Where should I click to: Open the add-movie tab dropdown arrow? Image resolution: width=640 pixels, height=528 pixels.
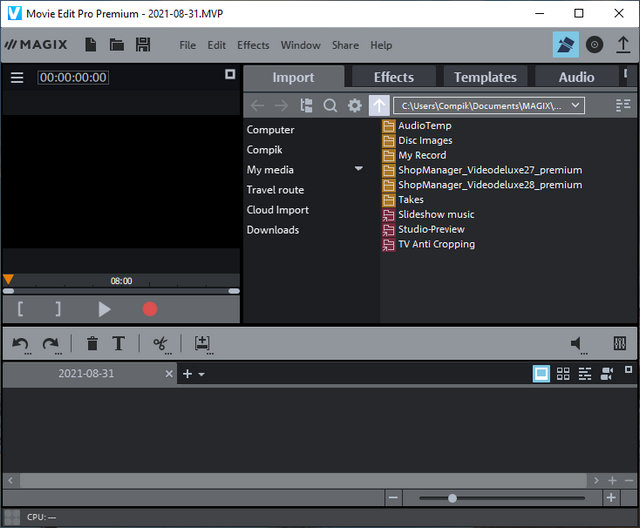[201, 374]
